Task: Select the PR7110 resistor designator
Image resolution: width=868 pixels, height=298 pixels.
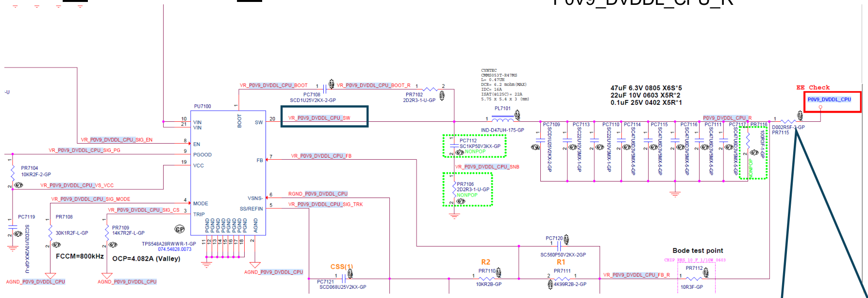Action: point(487,271)
